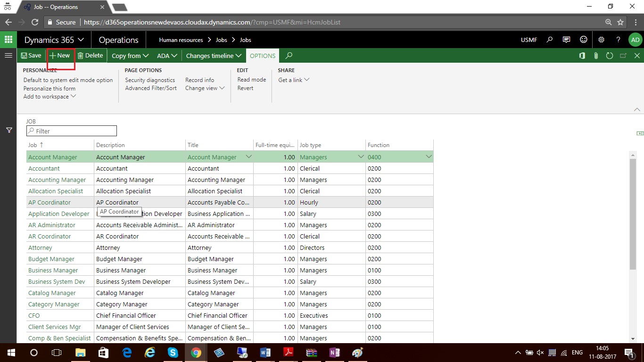Open Title dropdown in Account Manager row
The width and height of the screenshot is (644, 362).
coord(249,157)
